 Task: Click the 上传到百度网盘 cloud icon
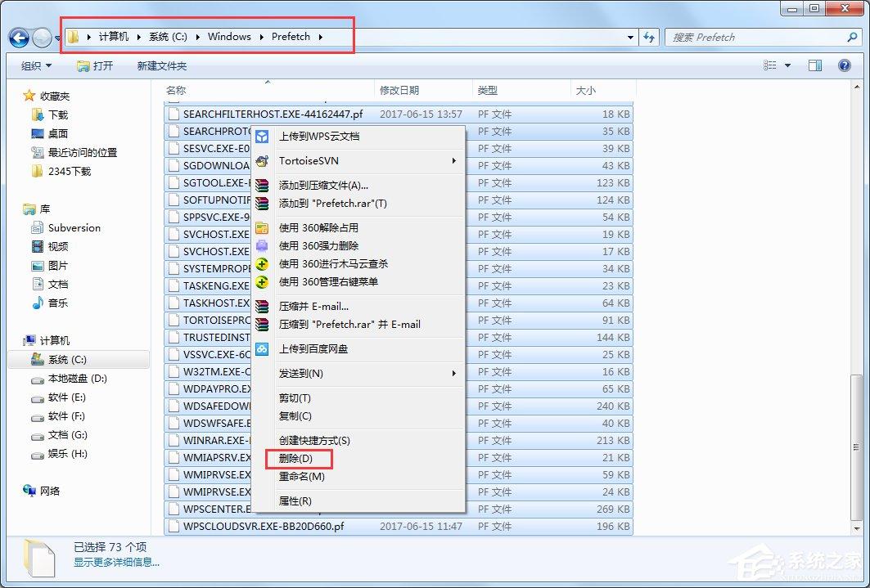pos(262,349)
